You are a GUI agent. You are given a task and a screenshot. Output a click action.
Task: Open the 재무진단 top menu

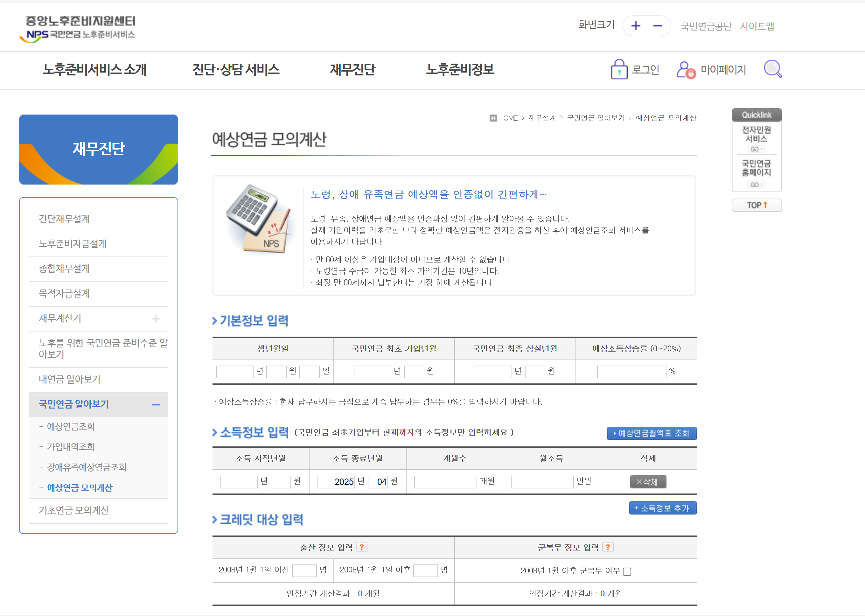352,69
